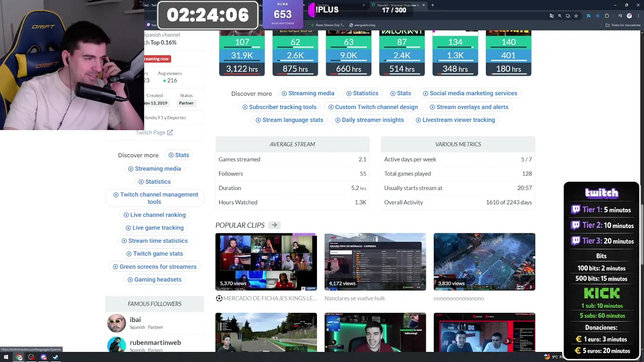Open the alangulotv.blog bookmark
The image size is (644, 362).
pyautogui.click(x=362, y=25)
